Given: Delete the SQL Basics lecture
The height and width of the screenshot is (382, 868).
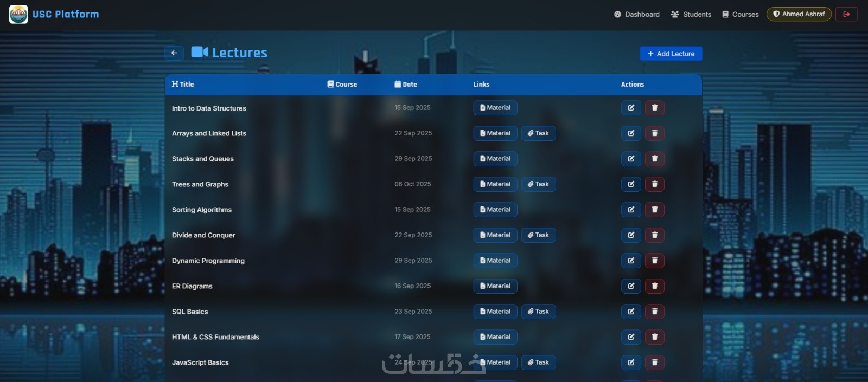Looking at the screenshot, I should [x=655, y=312].
